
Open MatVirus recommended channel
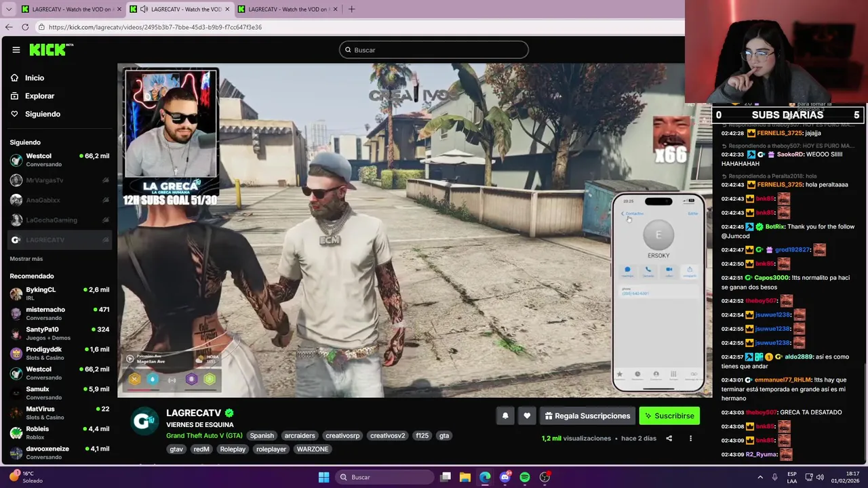coord(60,413)
